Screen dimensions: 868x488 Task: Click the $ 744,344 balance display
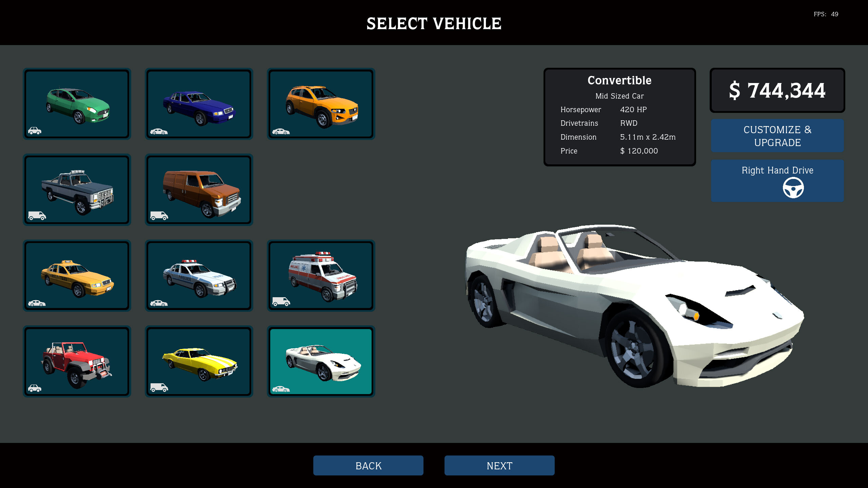(777, 90)
